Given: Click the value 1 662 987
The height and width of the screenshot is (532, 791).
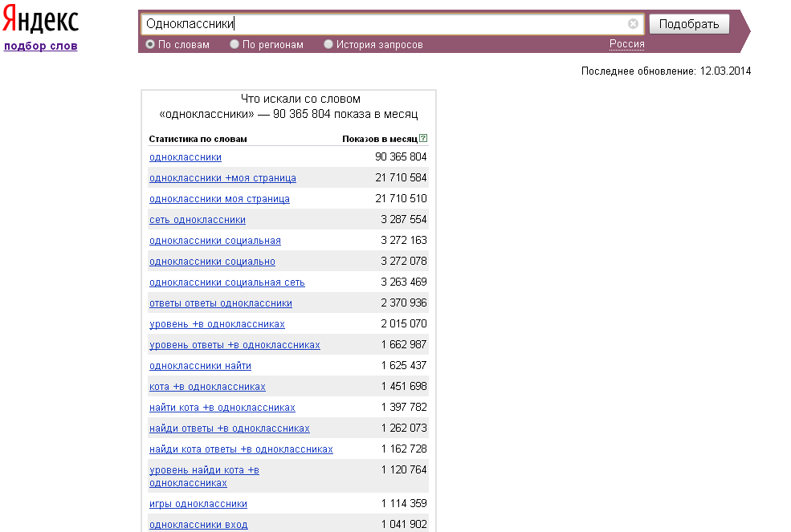Looking at the screenshot, I should coord(404,344).
